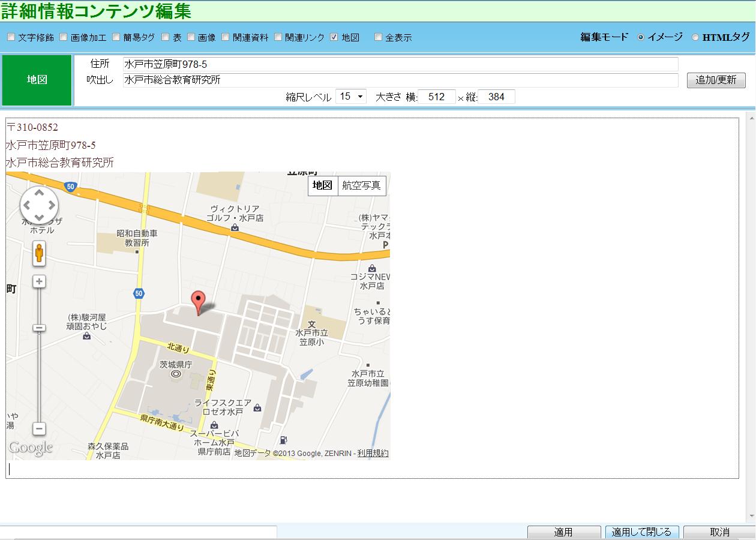The width and height of the screenshot is (756, 540).
Task: Pan the map left with the arrow
Action: 27,205
